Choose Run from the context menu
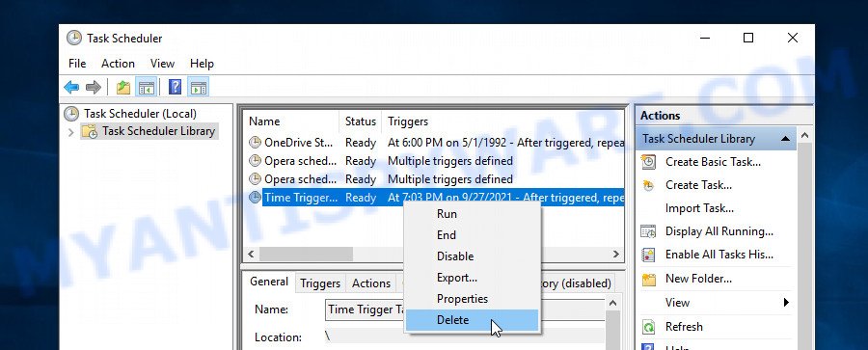Screen dimensions: 868x350 [x=473, y=214]
